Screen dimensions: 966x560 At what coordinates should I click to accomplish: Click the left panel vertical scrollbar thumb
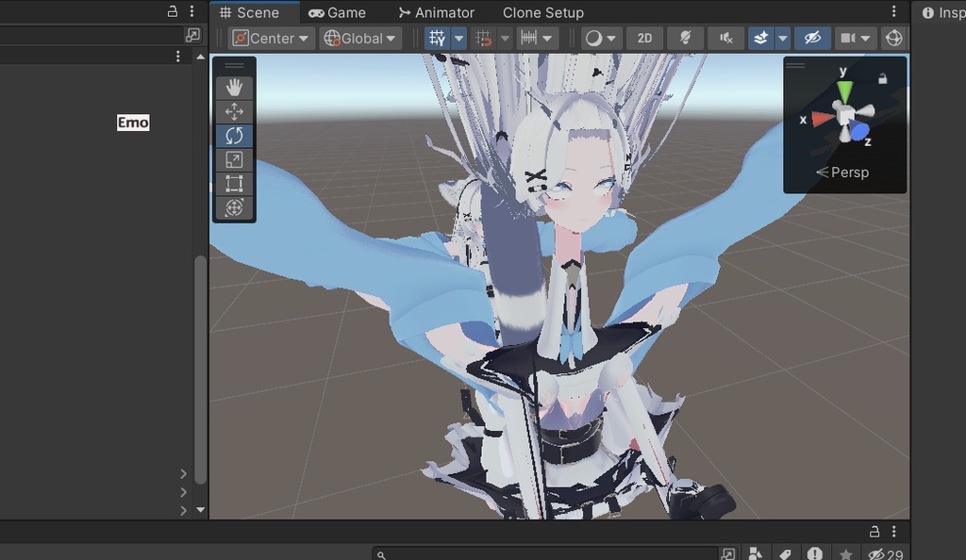point(200,370)
